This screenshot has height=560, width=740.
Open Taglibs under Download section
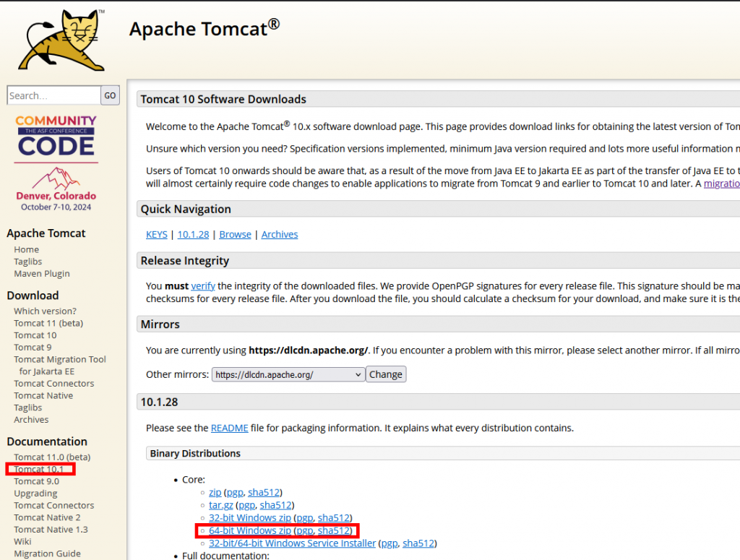pos(28,408)
